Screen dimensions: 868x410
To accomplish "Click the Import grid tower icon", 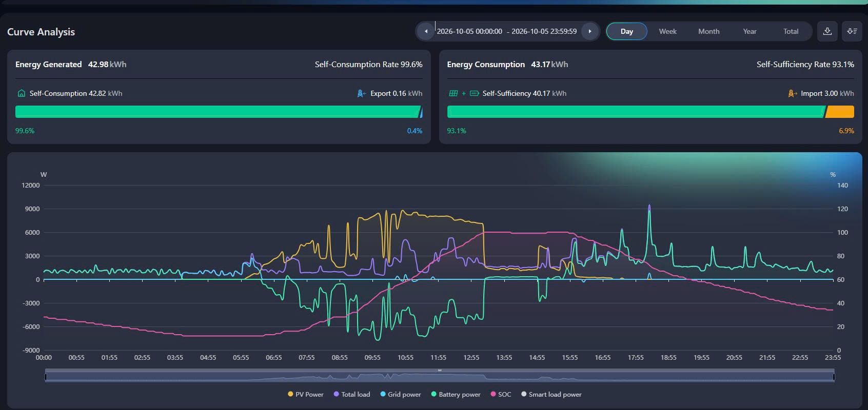I will pos(793,93).
